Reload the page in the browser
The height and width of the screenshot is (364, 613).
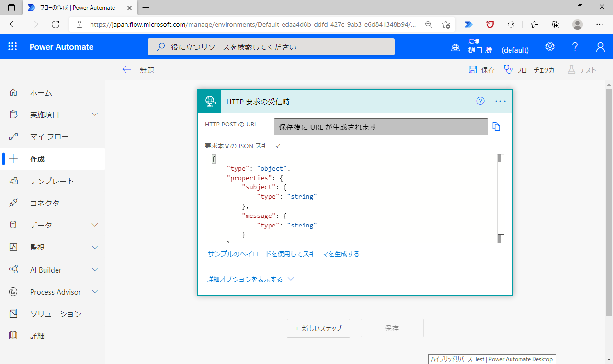coord(56,24)
